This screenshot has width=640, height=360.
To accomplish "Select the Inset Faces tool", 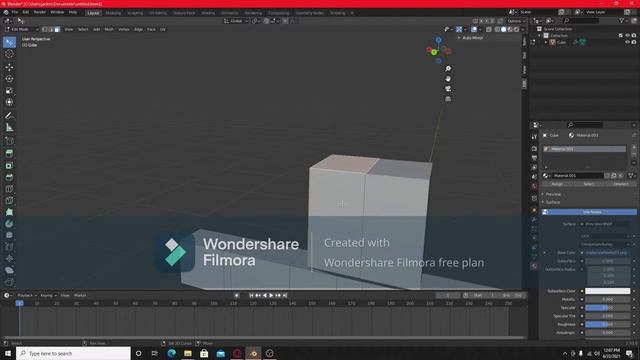I will click(x=9, y=166).
